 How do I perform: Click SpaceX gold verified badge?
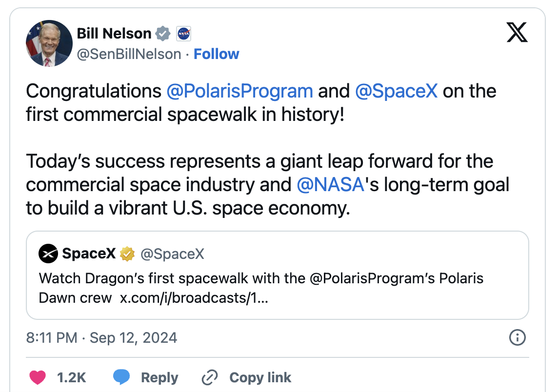[127, 254]
